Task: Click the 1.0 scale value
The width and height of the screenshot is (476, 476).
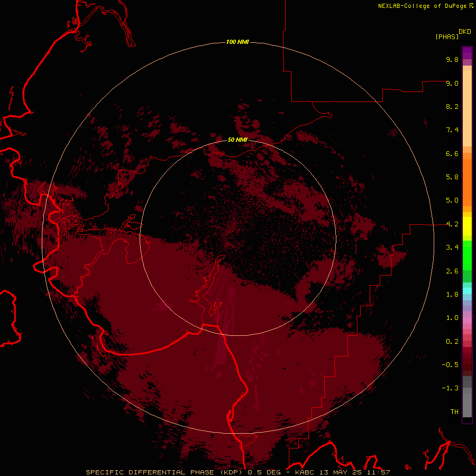Action: tap(452, 318)
